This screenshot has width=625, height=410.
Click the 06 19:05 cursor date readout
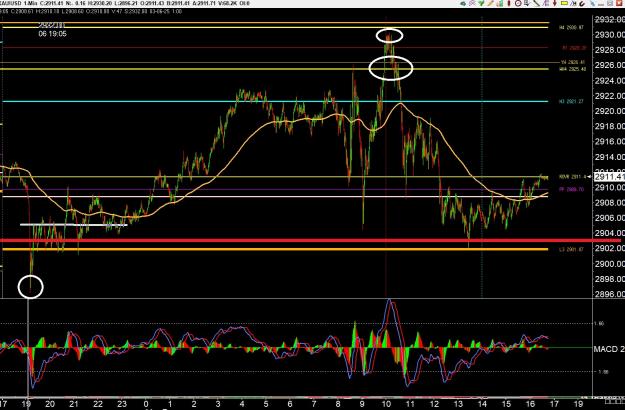click(53, 34)
